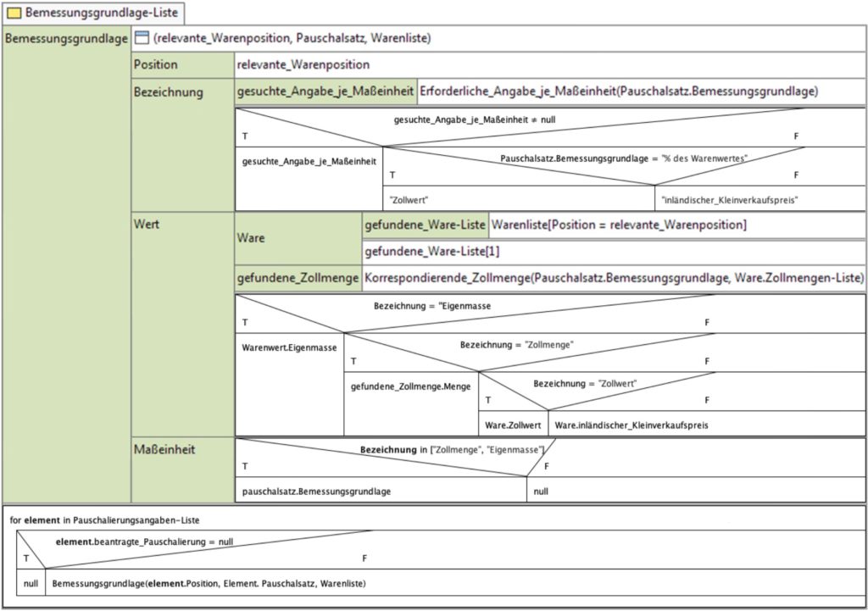Click the function icon before the parameter list

(142, 38)
